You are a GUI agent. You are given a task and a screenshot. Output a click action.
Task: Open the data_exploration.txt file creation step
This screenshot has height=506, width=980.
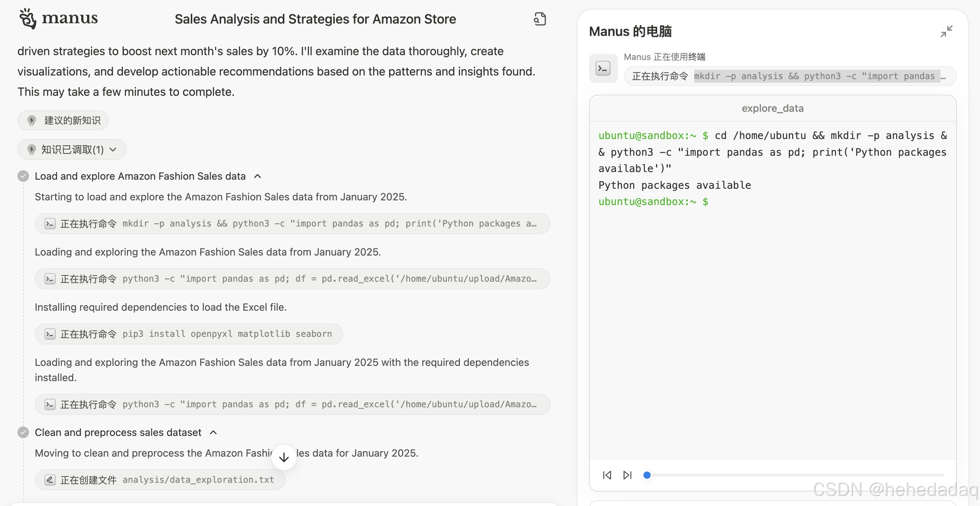pyautogui.click(x=160, y=480)
